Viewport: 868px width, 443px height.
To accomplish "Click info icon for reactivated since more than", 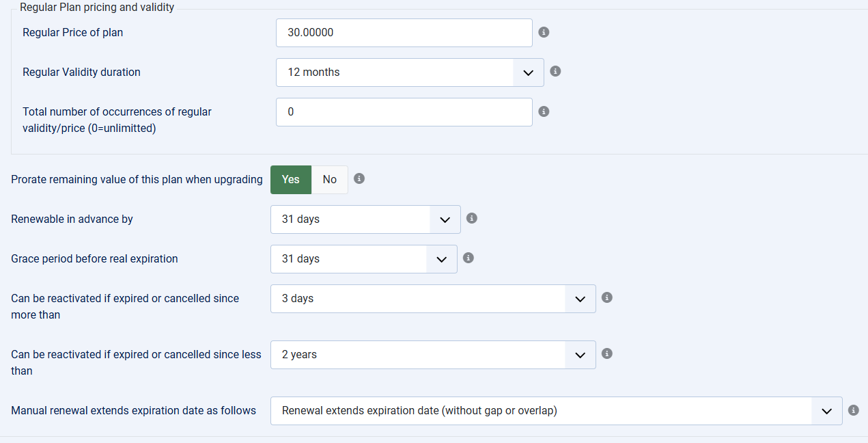I will 606,297.
